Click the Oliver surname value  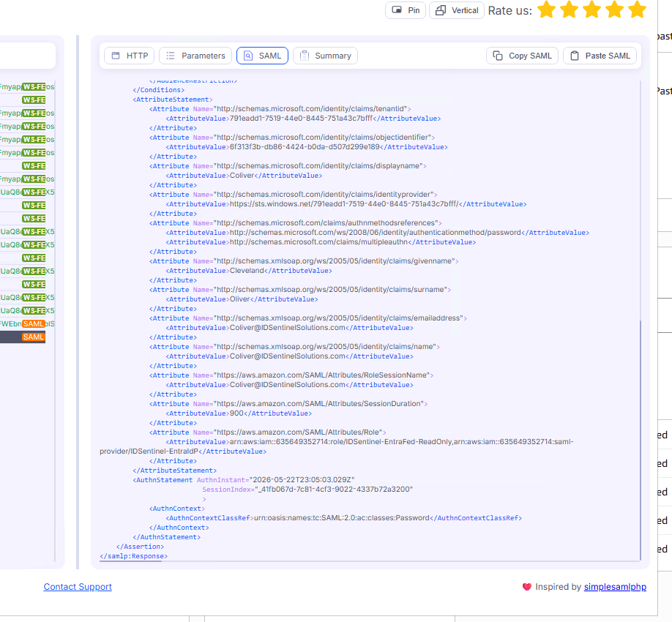click(x=239, y=299)
